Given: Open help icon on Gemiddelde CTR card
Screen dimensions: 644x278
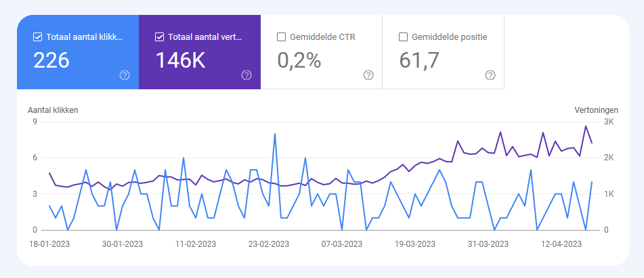Looking at the screenshot, I should (368, 75).
